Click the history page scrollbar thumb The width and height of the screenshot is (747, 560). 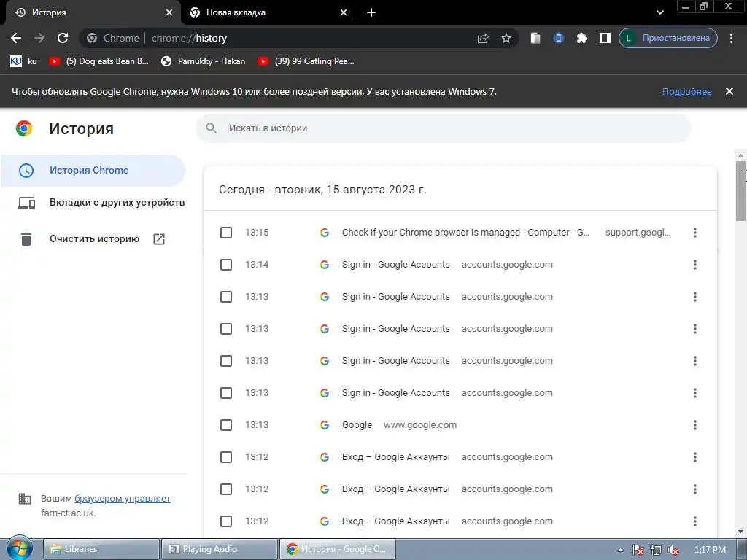click(x=741, y=191)
